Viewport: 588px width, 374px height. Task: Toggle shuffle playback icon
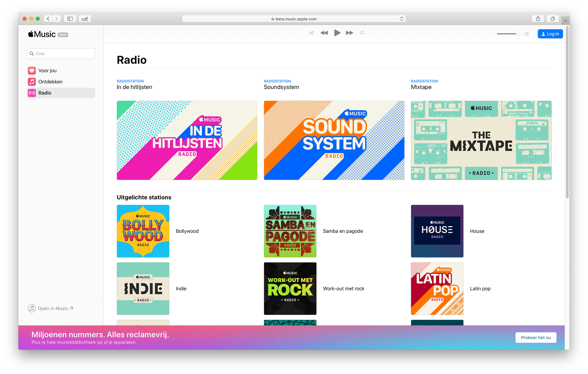(311, 33)
